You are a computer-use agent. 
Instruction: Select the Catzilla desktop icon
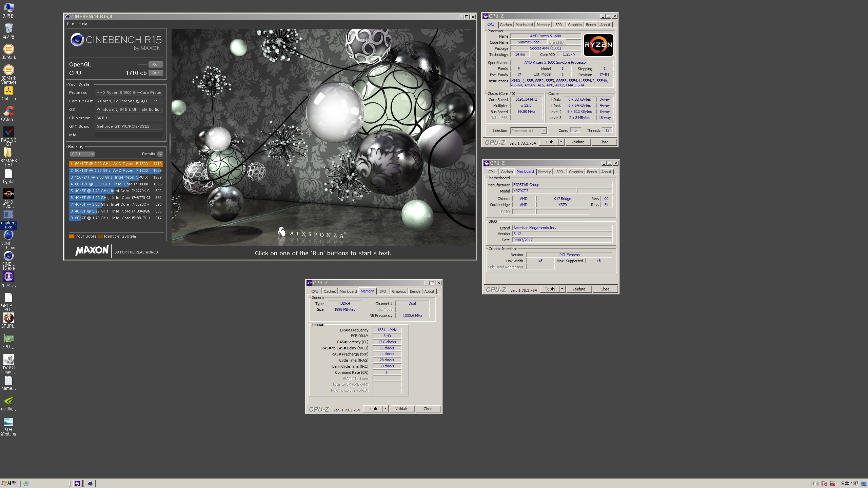click(x=8, y=94)
